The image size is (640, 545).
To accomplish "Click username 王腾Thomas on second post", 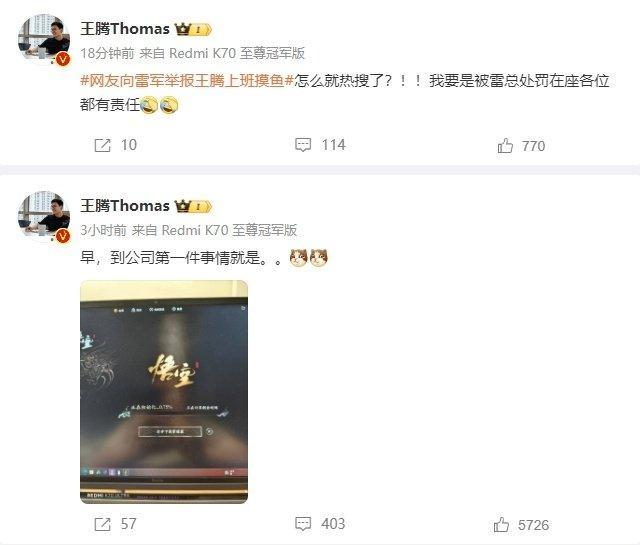I will click(x=125, y=206).
